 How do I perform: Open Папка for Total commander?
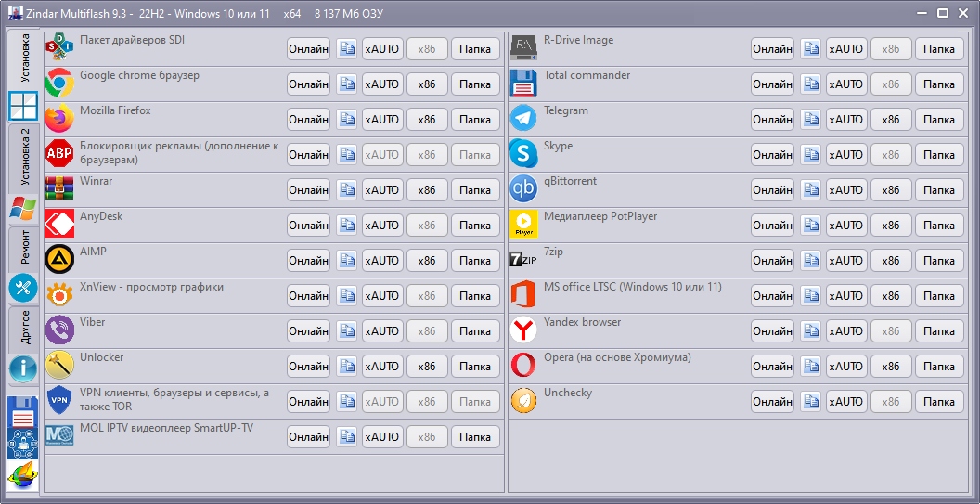[939, 84]
